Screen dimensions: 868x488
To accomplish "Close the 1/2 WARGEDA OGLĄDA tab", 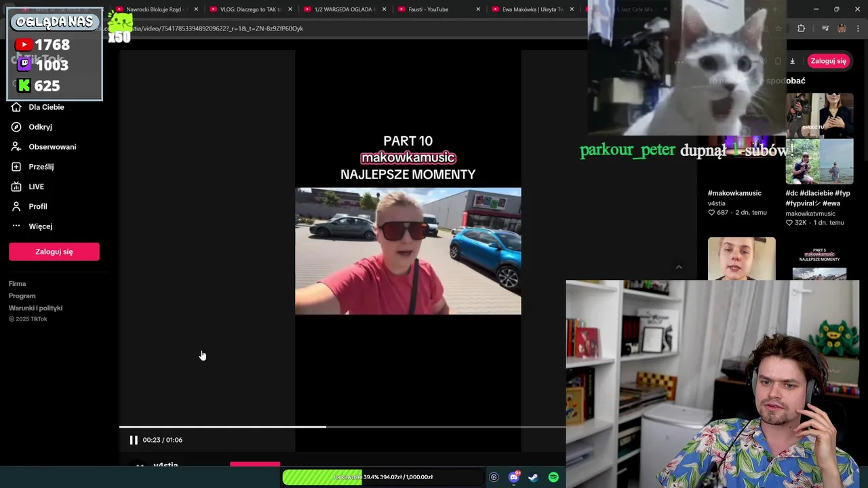I will (x=384, y=9).
